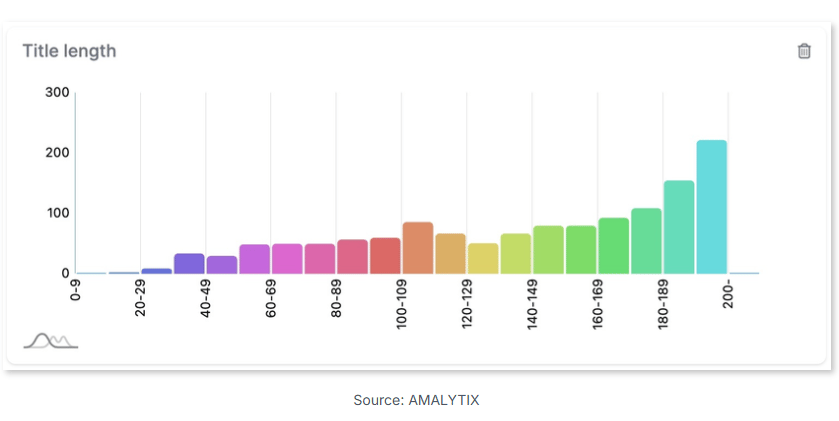Click the magenta 60-69 bar
839x421 pixels.
point(287,259)
